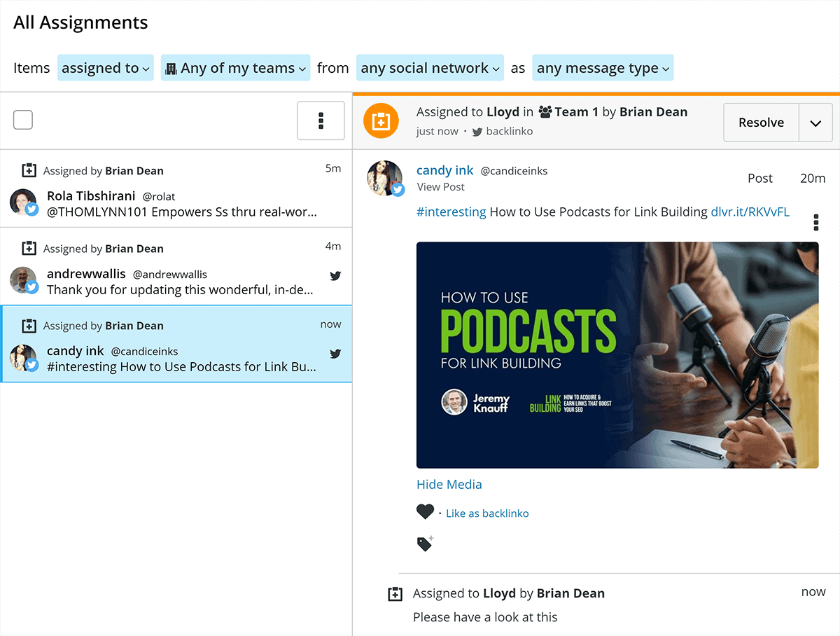The width and height of the screenshot is (840, 636).
Task: Click the Twitter icon on candy ink list row
Action: 335,354
